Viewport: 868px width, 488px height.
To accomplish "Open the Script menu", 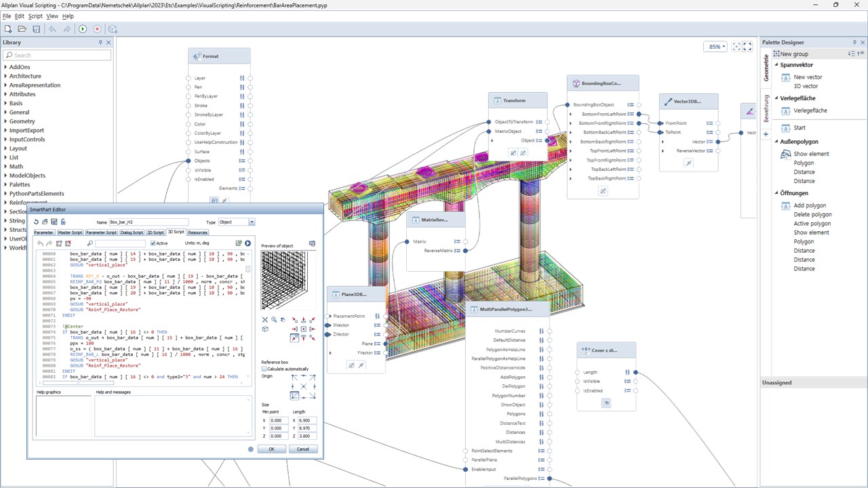I will 35,16.
